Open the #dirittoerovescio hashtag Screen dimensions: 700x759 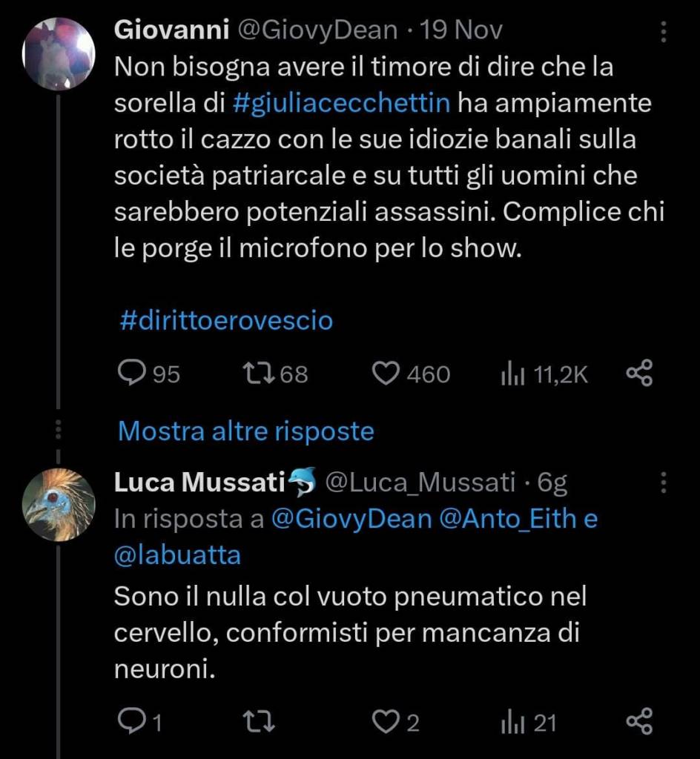tap(225, 321)
